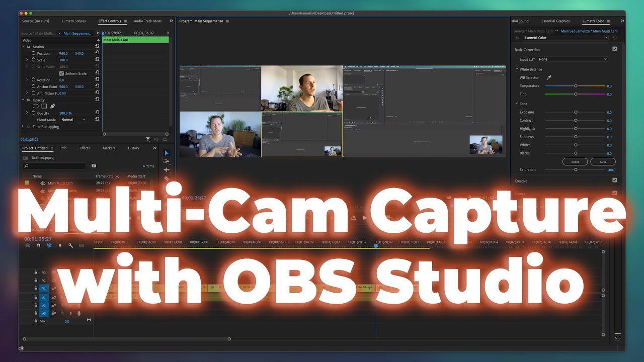The image size is (644, 362).
Task: Expand the Time Remapping effect
Action: (x=23, y=127)
